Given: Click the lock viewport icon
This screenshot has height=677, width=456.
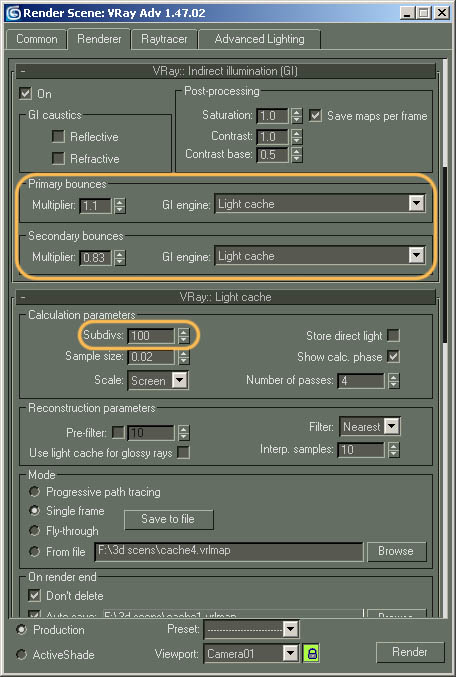Looking at the screenshot, I should click(312, 653).
